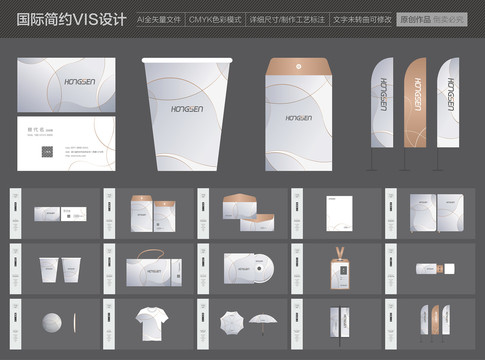Click the brown feather flag banner
Image resolution: width=485 pixels, height=360 pixels.
415,103
